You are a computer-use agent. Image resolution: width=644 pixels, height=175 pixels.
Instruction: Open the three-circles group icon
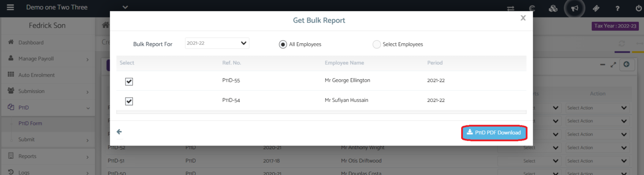click(553, 9)
